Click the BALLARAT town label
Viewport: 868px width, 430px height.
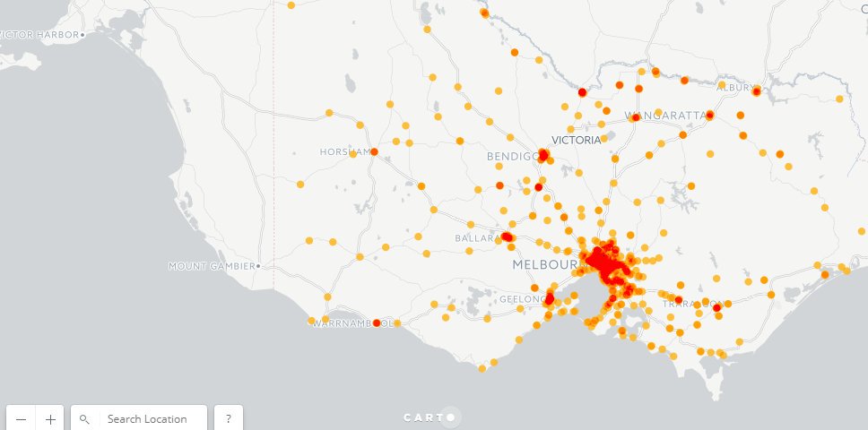(x=478, y=238)
